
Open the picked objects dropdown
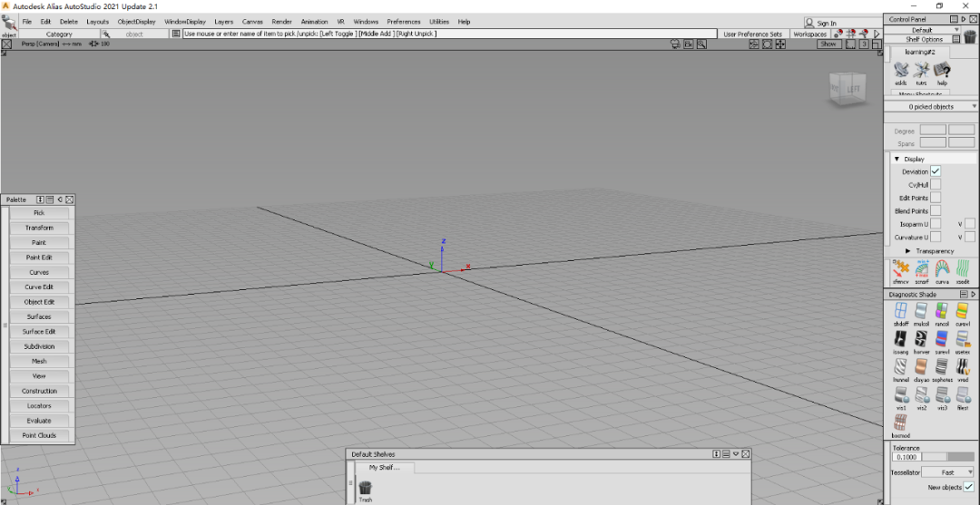[931, 107]
